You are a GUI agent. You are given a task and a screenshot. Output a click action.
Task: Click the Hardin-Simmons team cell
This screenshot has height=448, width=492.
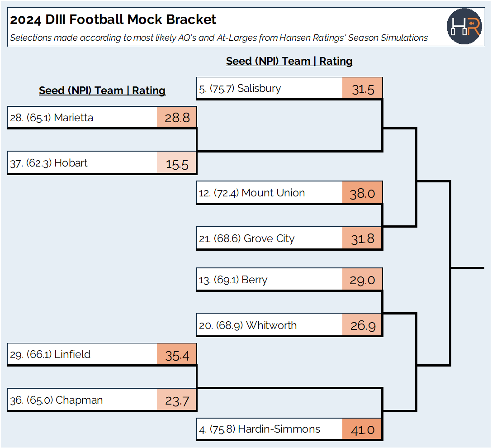click(x=270, y=429)
